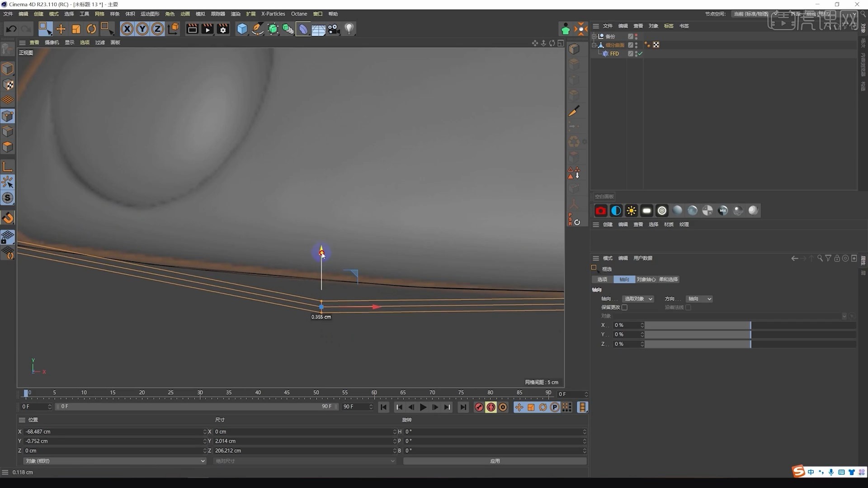This screenshot has width=868, height=488.
Task: Enable the 保留更改 checkbox
Action: 624,307
